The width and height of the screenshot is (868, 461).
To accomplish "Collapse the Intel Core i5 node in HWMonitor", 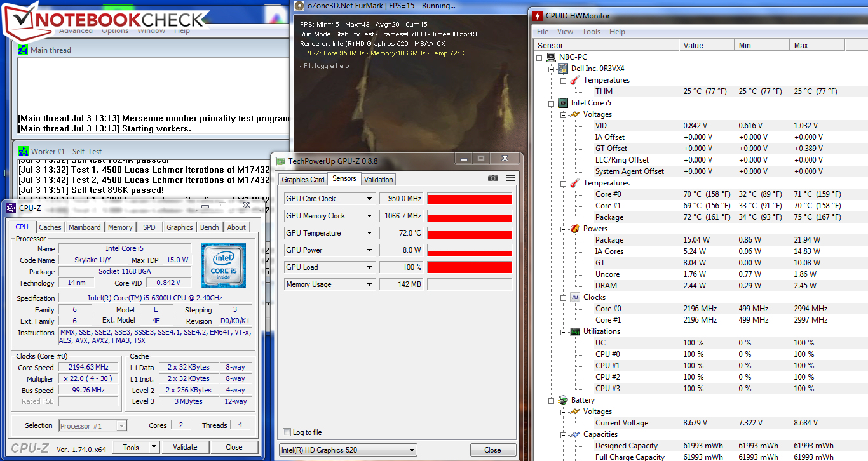I will click(x=552, y=103).
